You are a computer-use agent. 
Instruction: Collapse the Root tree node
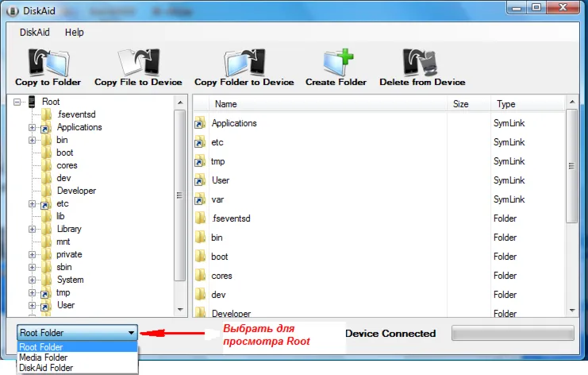[x=17, y=102]
